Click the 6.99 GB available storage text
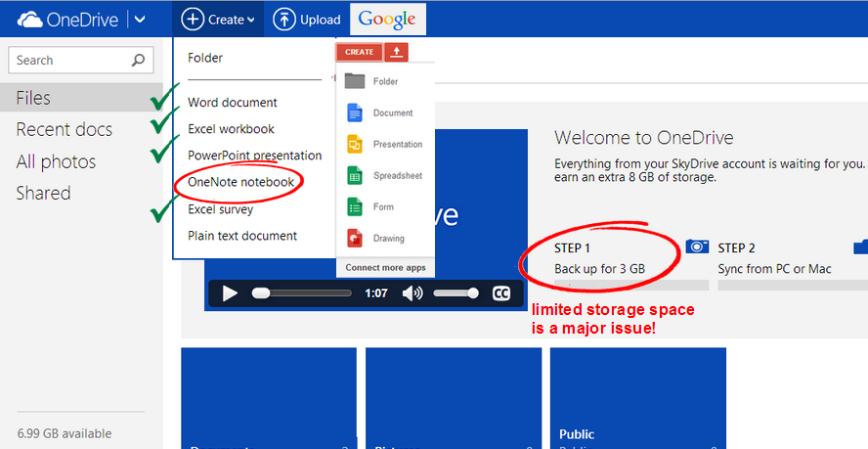The height and width of the screenshot is (449, 868). coord(65,433)
